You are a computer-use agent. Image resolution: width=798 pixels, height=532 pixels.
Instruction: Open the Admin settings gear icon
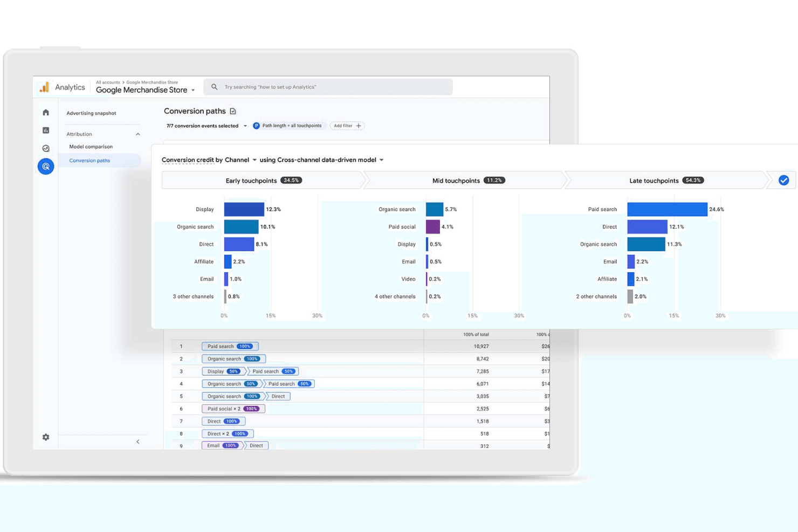pos(46,437)
